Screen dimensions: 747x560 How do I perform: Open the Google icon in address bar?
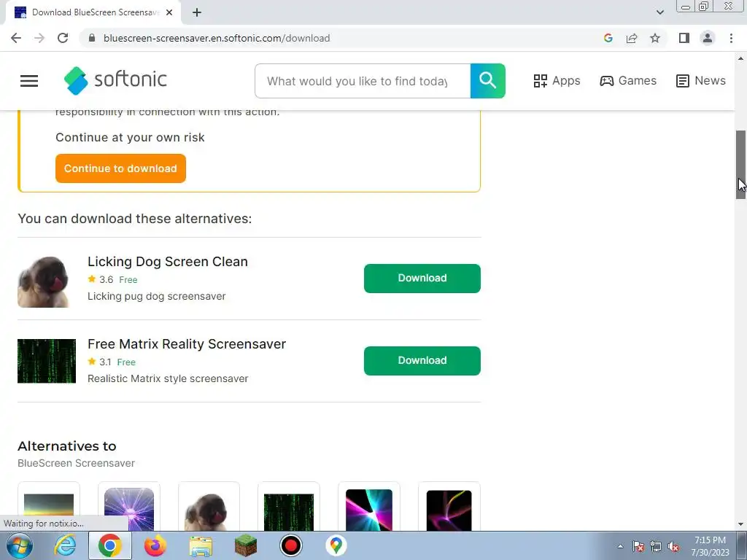coord(608,38)
